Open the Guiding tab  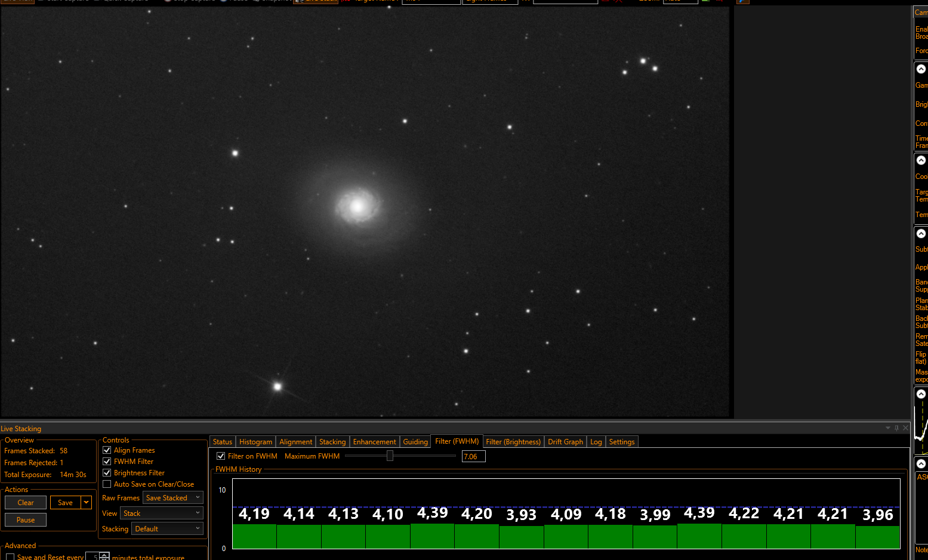tap(415, 442)
